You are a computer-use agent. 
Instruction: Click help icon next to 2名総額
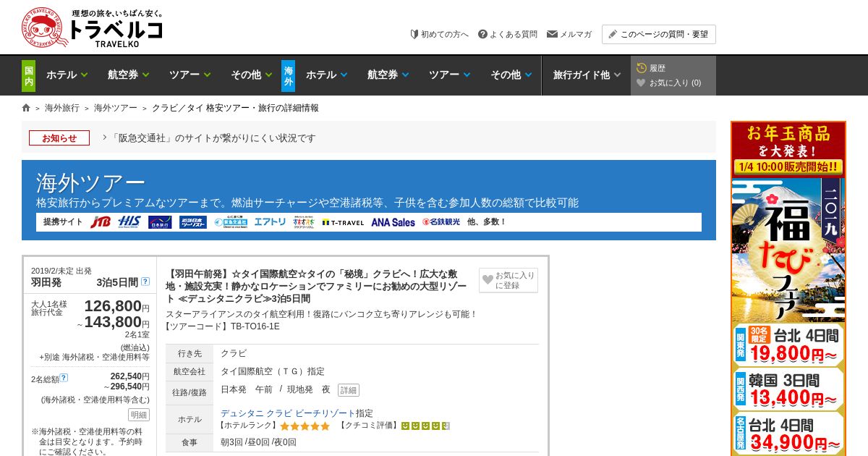click(x=64, y=377)
